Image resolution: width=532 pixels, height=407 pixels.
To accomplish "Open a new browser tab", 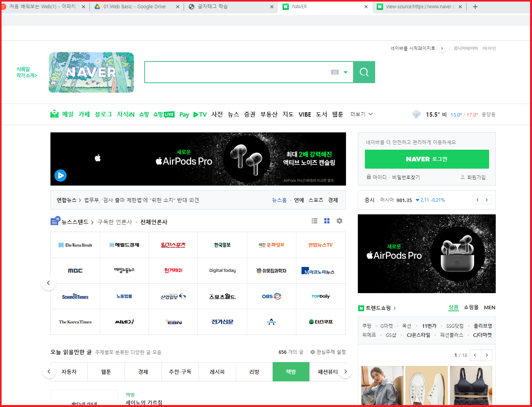I will click(475, 7).
